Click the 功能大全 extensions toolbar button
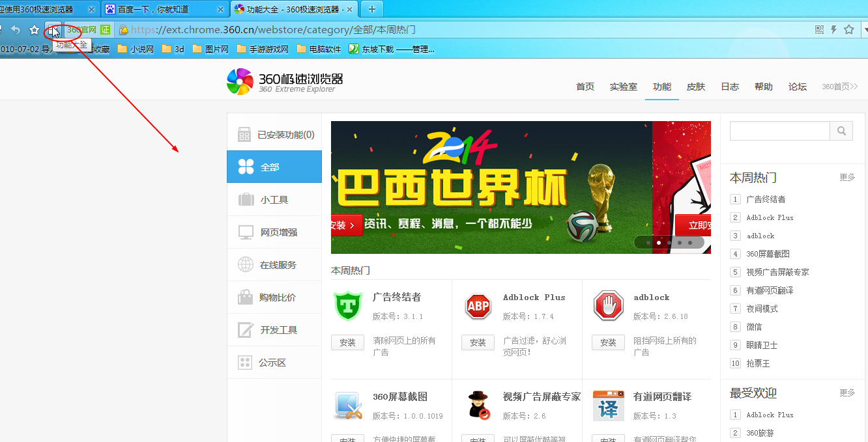Screen dimensions: 868x442 point(53,29)
